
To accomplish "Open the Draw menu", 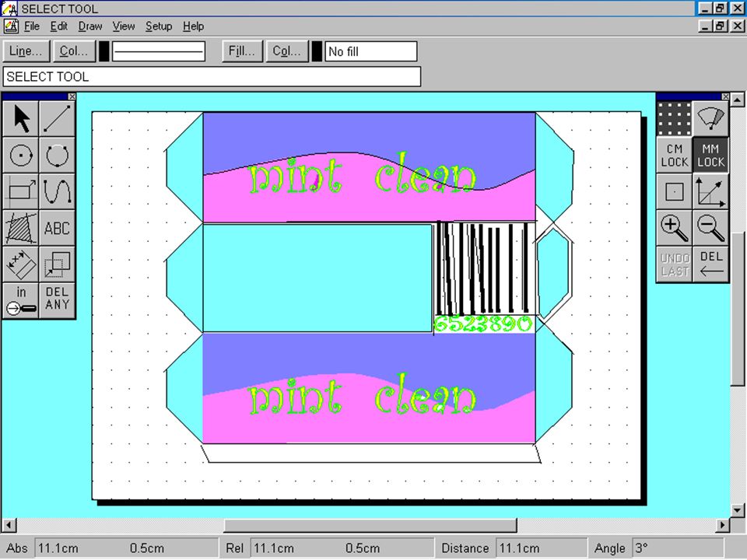I will (90, 26).
